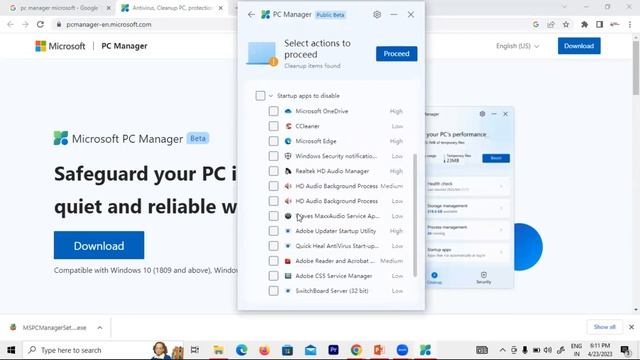Image resolution: width=640 pixels, height=360 pixels.
Task: Click the CCleaner app icon
Action: 288,126
